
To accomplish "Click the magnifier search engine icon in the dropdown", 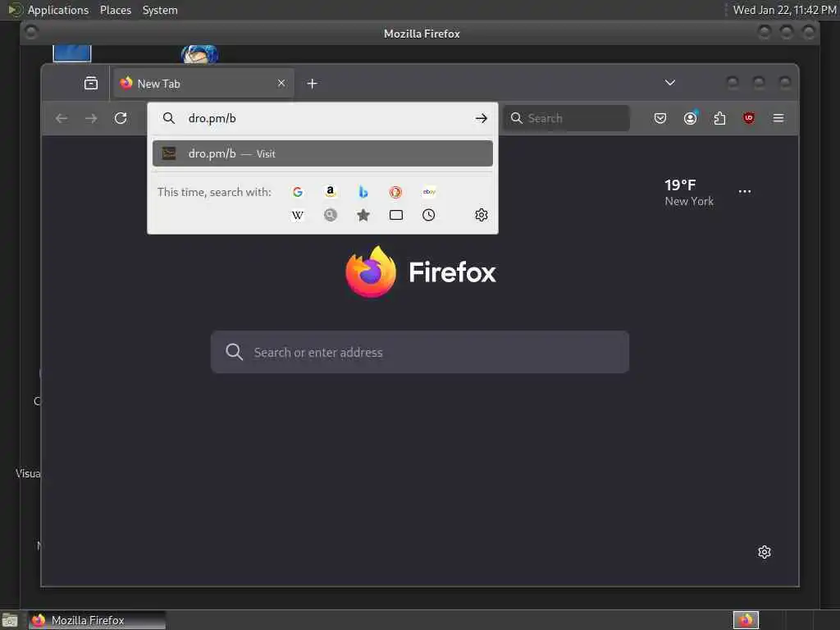I will point(331,215).
